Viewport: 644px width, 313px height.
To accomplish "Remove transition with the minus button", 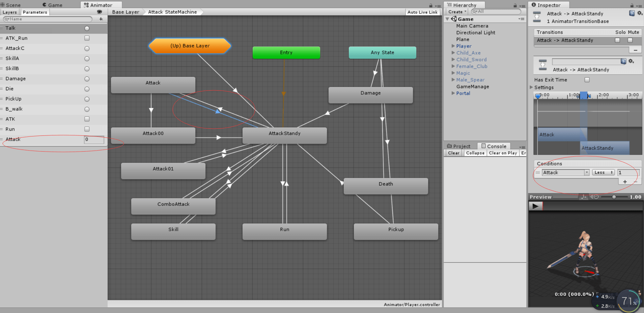I will 635,50.
